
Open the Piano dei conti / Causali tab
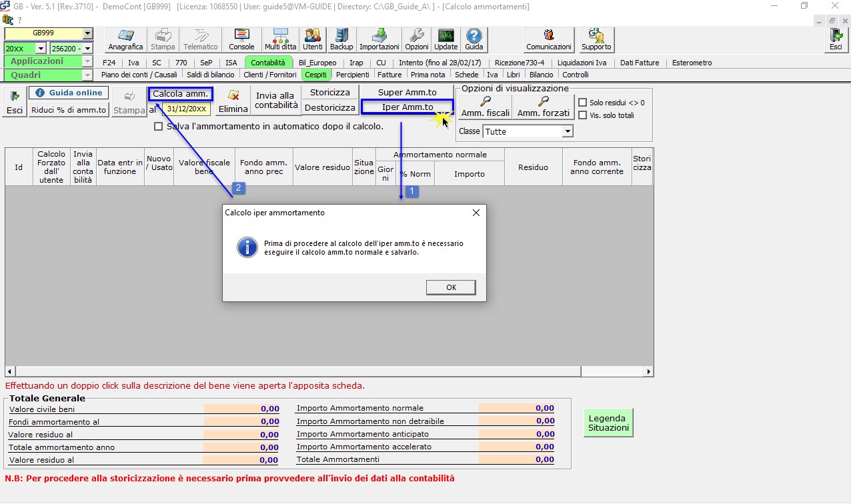click(139, 75)
